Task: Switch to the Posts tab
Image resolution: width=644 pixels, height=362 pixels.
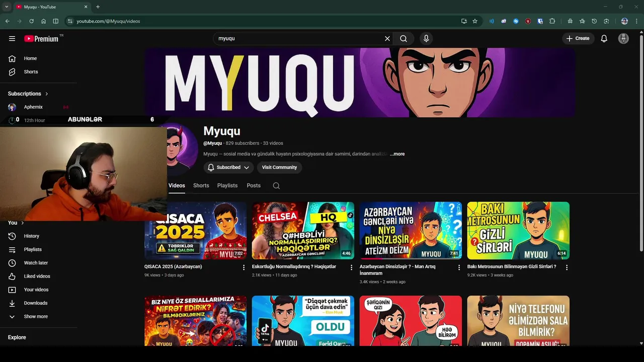Action: pos(254,186)
